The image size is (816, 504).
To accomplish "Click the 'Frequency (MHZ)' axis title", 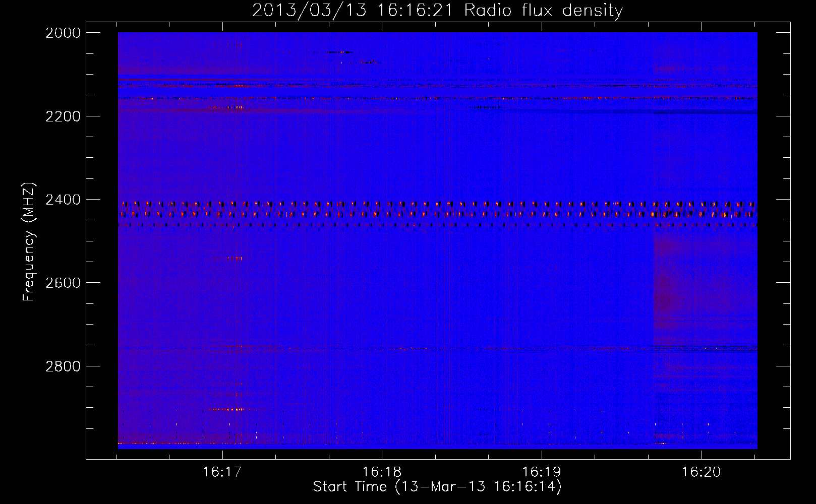I will 29,242.
